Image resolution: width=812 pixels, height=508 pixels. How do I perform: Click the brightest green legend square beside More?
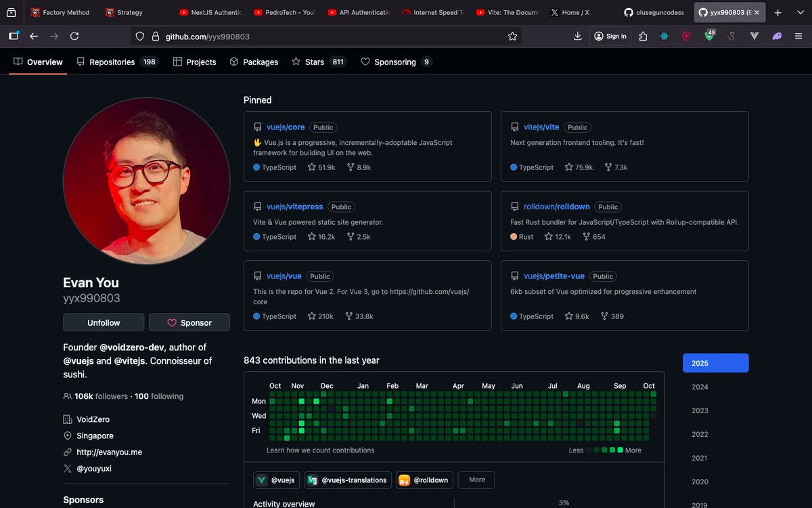(620, 450)
